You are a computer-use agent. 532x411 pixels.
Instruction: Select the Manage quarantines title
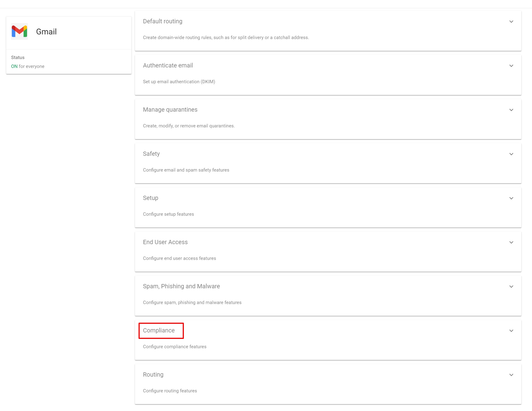pos(170,110)
